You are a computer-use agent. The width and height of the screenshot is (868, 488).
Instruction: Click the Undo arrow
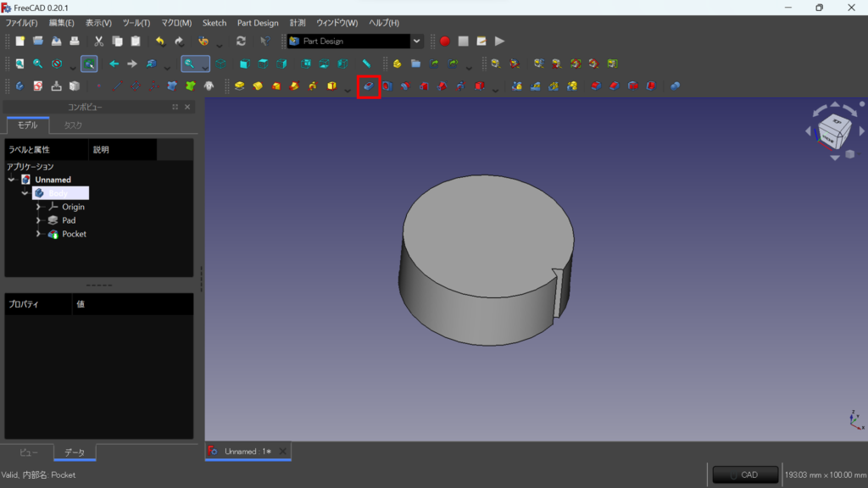[x=160, y=41]
